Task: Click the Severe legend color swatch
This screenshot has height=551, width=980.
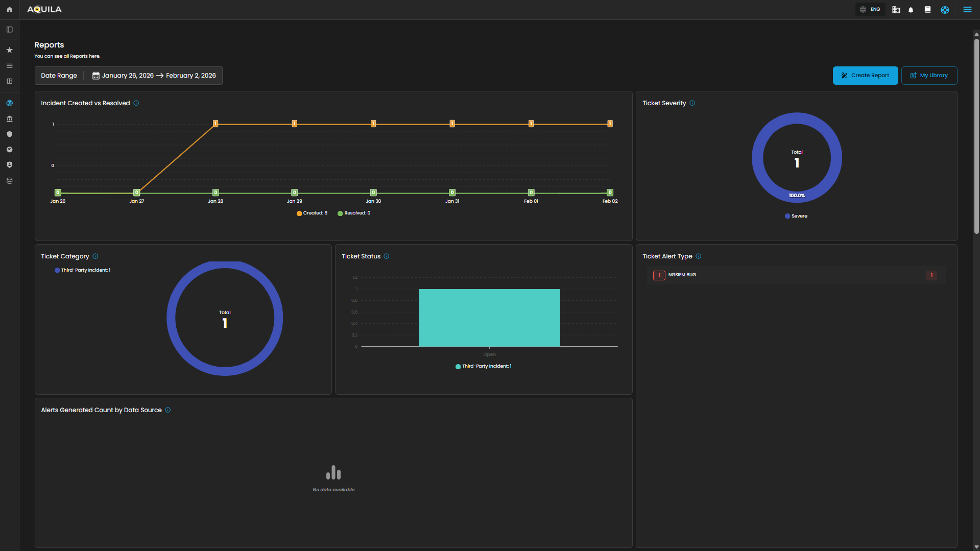Action: (x=787, y=217)
